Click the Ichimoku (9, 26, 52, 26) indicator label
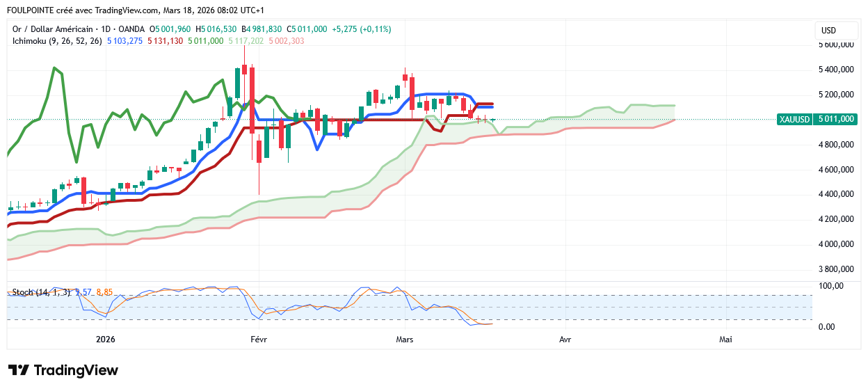 click(x=58, y=41)
